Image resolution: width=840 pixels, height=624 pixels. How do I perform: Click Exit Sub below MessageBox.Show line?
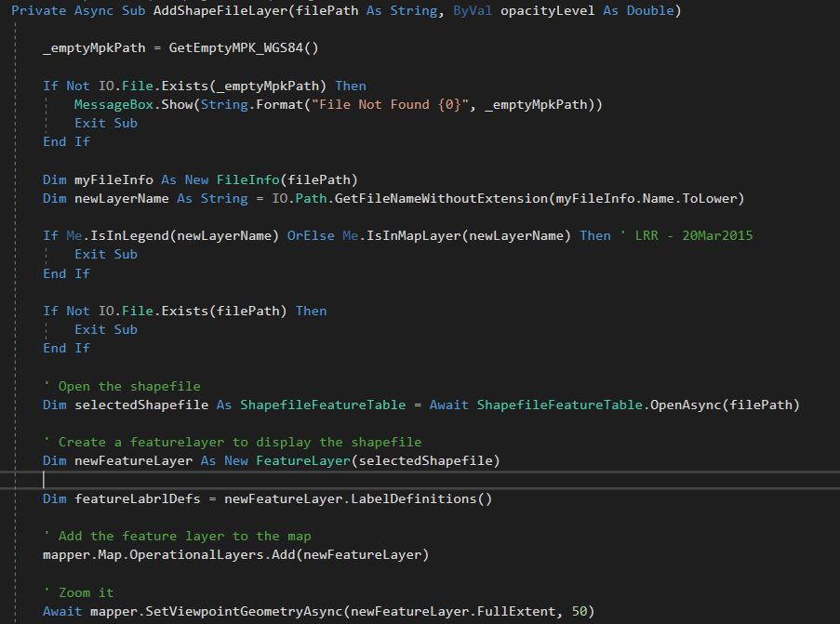105,123
